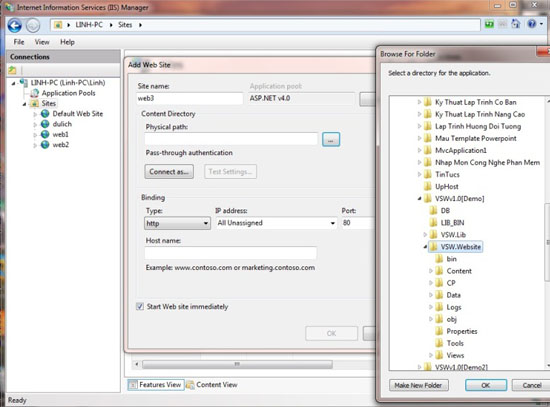Click the Tools folder icon
Viewport: 550px width, 407px height.
click(x=439, y=343)
